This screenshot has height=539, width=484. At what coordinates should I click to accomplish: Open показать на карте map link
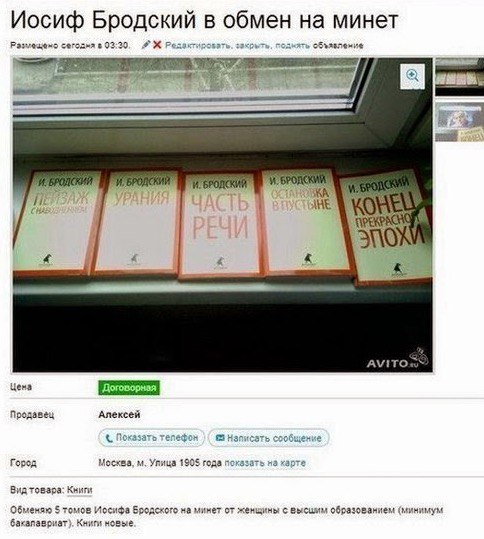pos(265,463)
